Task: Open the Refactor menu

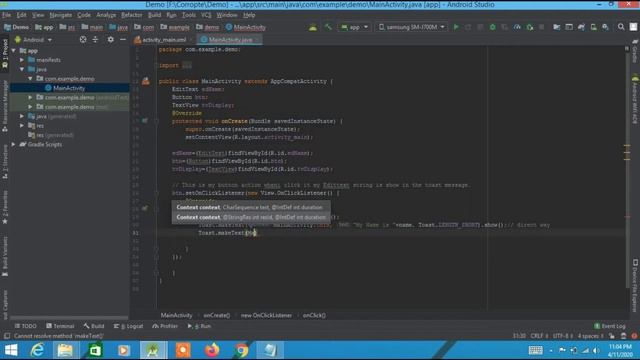Action: click(131, 15)
